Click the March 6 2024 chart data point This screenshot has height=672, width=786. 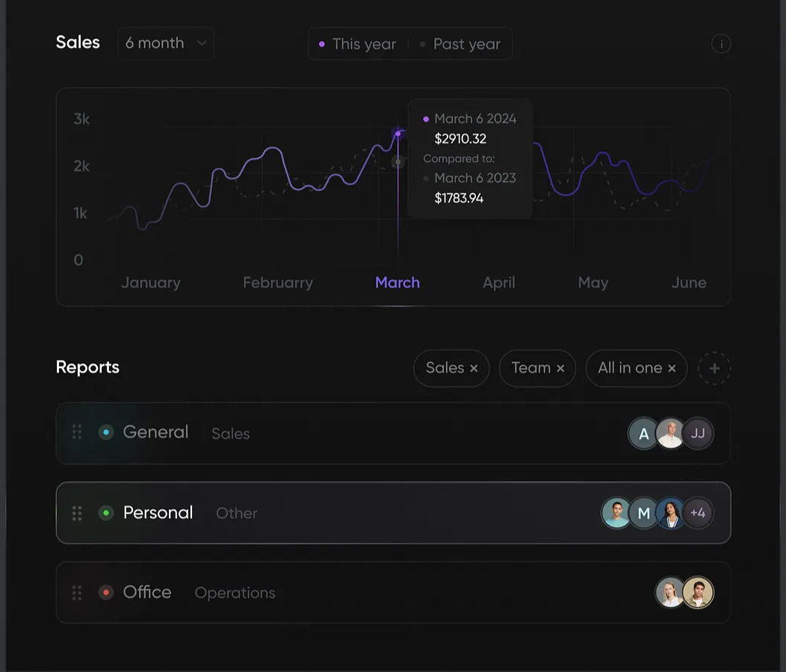[398, 134]
